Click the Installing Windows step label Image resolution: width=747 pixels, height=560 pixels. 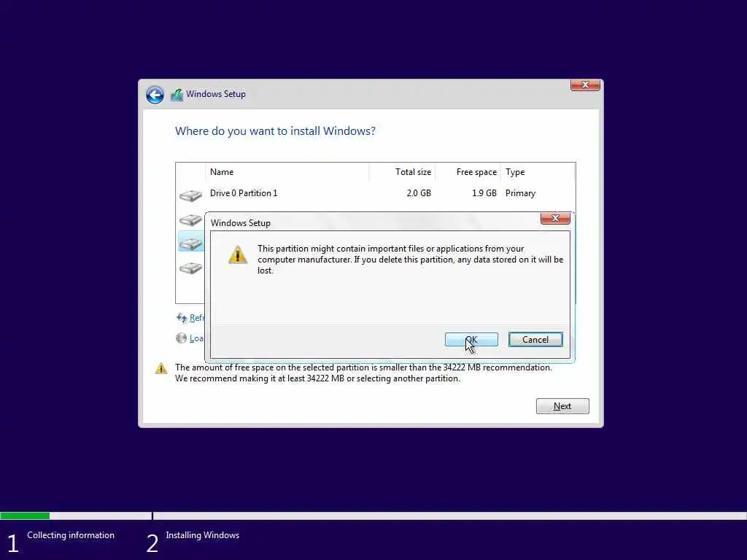(203, 535)
